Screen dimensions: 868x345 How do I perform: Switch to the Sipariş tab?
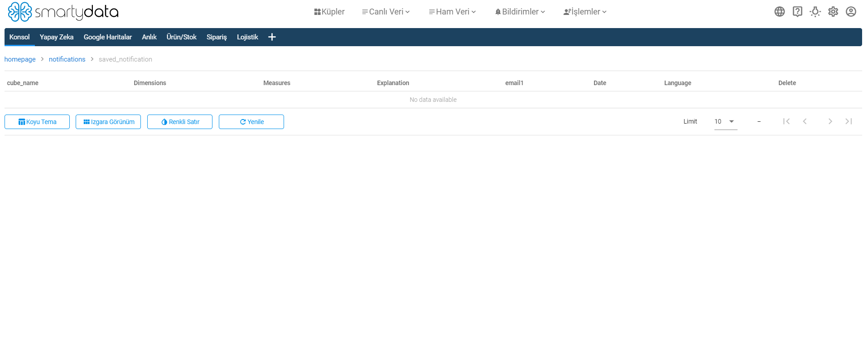click(x=217, y=37)
